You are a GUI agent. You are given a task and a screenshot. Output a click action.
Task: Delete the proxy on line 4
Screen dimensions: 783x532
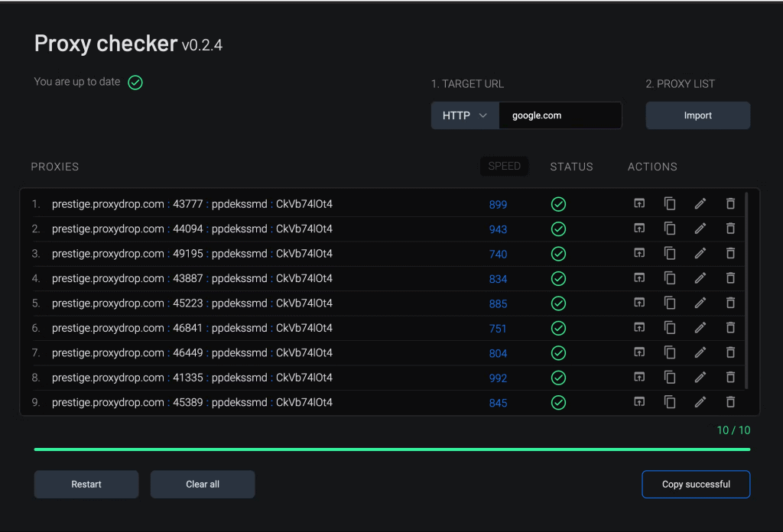click(x=730, y=278)
